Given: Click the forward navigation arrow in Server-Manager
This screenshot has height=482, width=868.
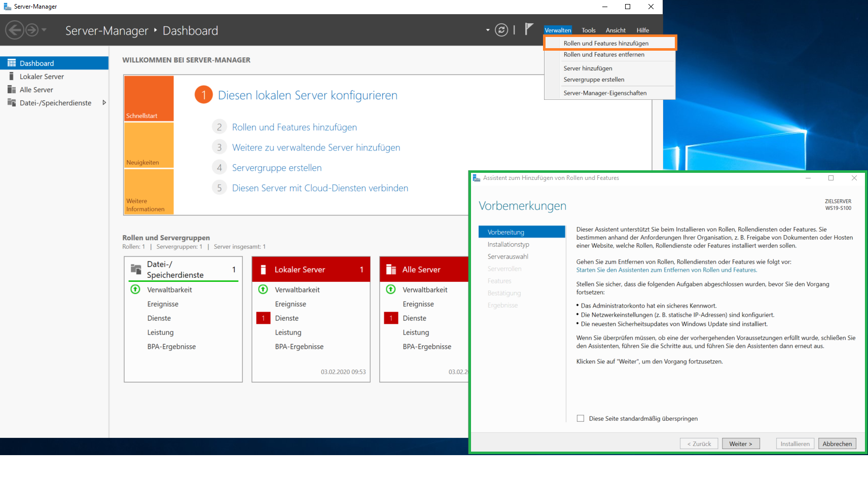Looking at the screenshot, I should [x=32, y=30].
